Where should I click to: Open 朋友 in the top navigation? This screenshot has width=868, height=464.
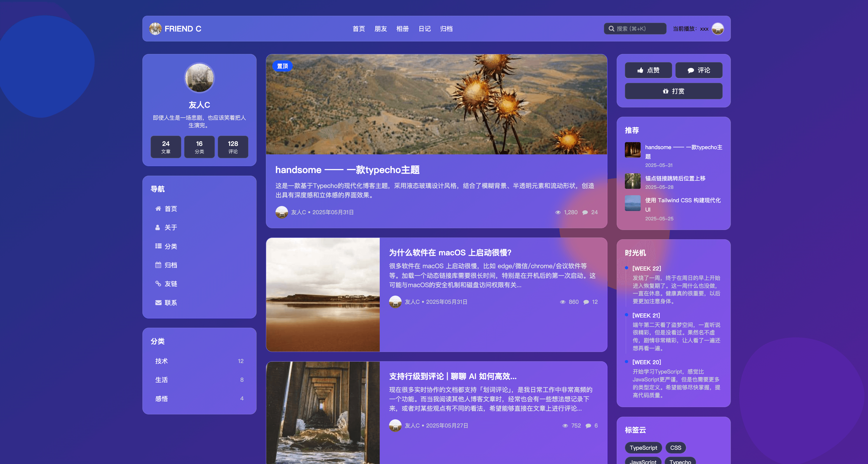(x=381, y=29)
